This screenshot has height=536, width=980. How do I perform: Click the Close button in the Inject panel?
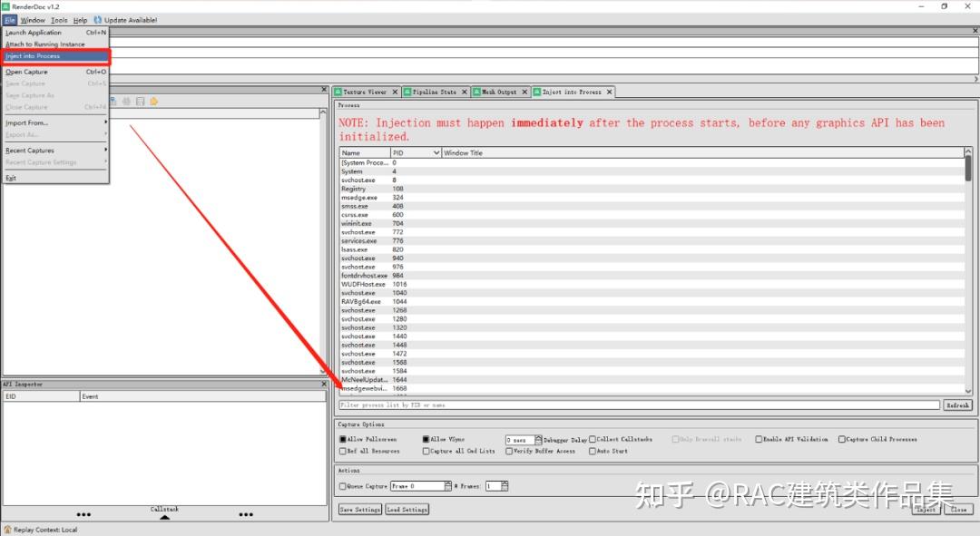pos(958,509)
